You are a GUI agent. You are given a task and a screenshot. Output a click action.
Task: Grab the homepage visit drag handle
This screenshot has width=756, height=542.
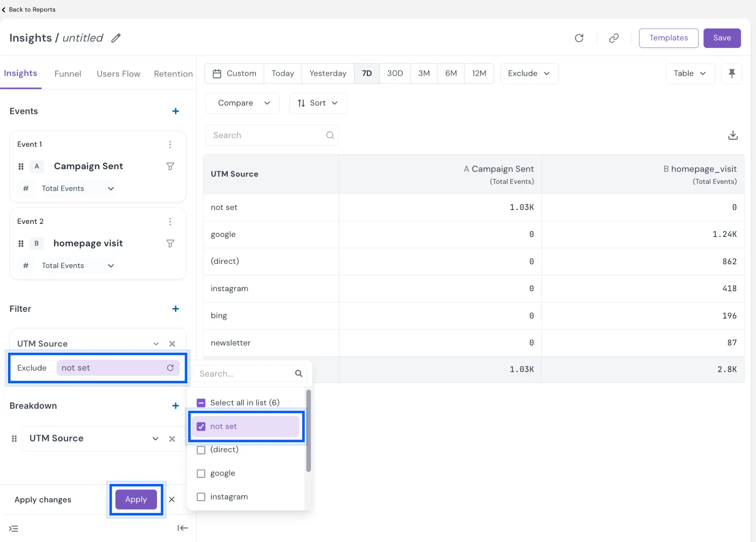[21, 243]
